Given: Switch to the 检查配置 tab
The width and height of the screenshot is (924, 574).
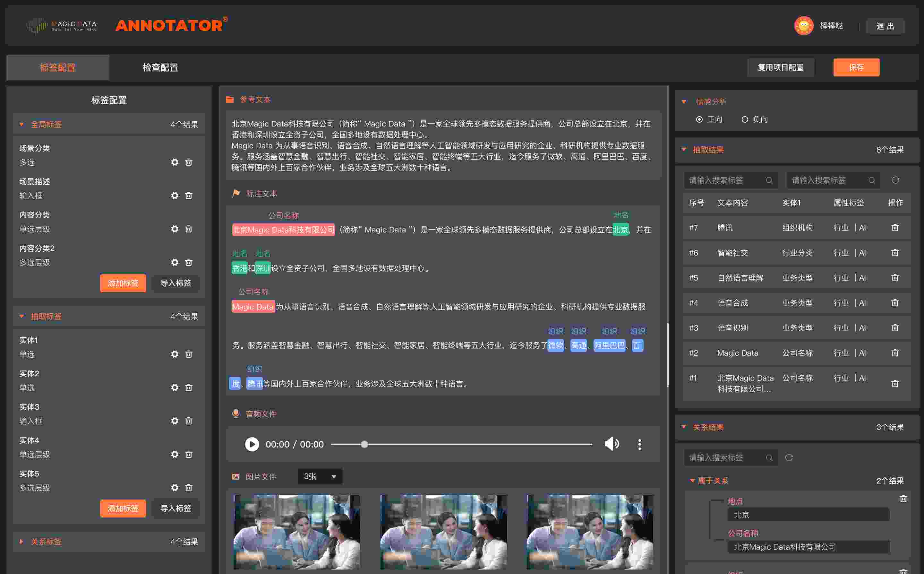Looking at the screenshot, I should coord(160,67).
